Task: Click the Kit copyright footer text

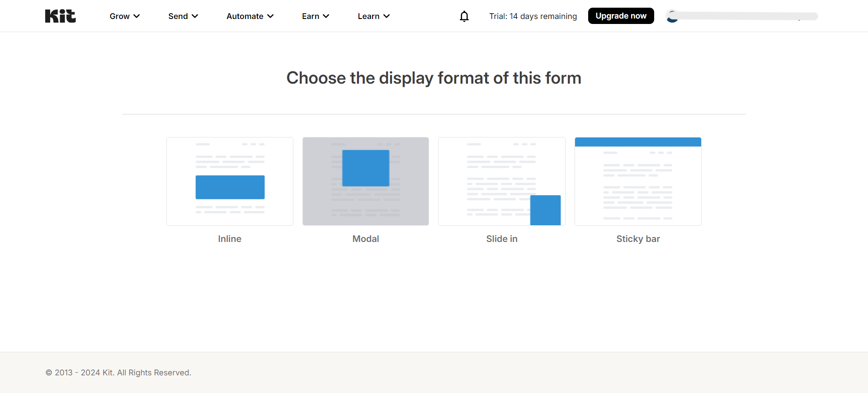Action: click(x=118, y=373)
